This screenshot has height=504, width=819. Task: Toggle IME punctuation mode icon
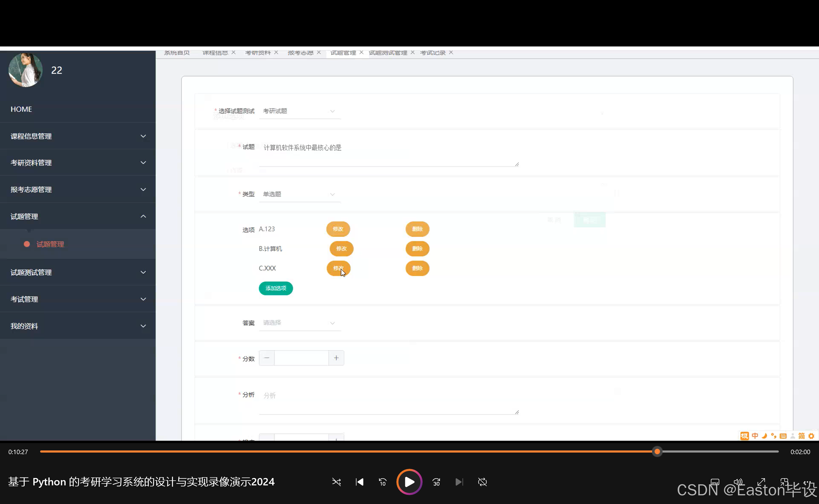pyautogui.click(x=774, y=436)
